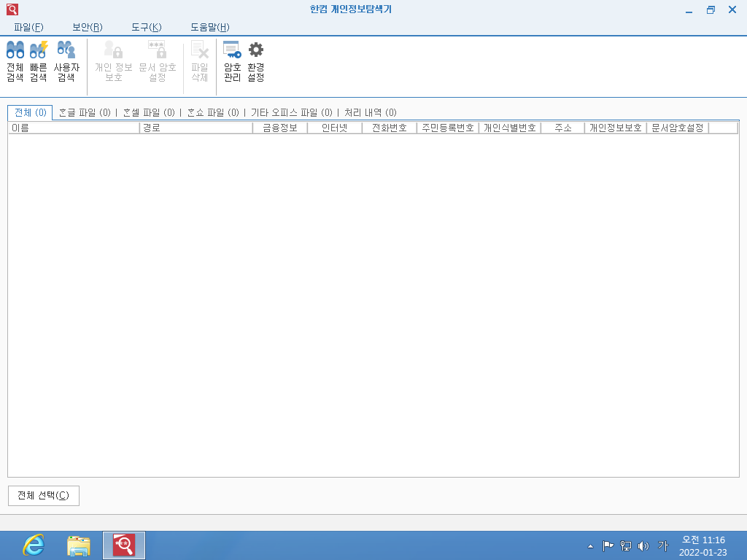Click the 전화번호 column header
The image size is (747, 560).
point(390,128)
